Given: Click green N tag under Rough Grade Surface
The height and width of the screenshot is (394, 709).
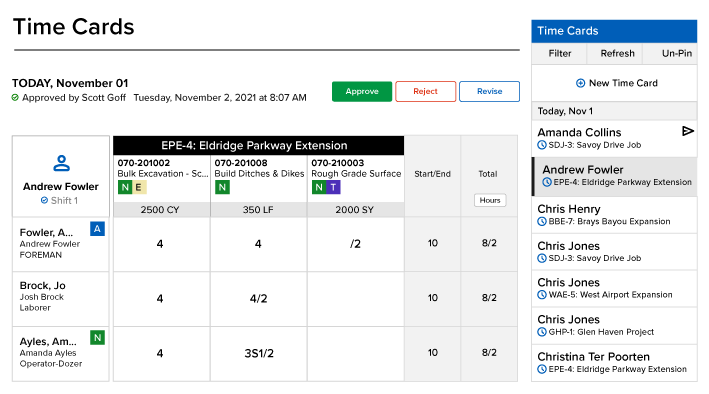Looking at the screenshot, I should (x=319, y=187).
